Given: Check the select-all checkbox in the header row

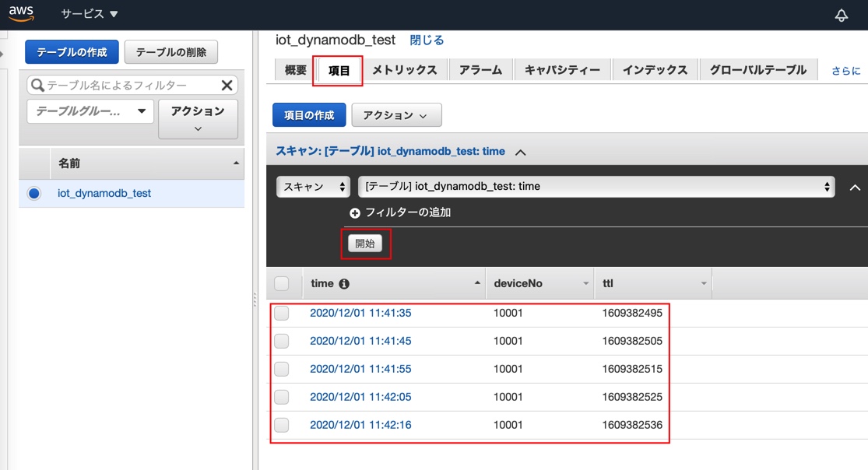Looking at the screenshot, I should click(282, 283).
